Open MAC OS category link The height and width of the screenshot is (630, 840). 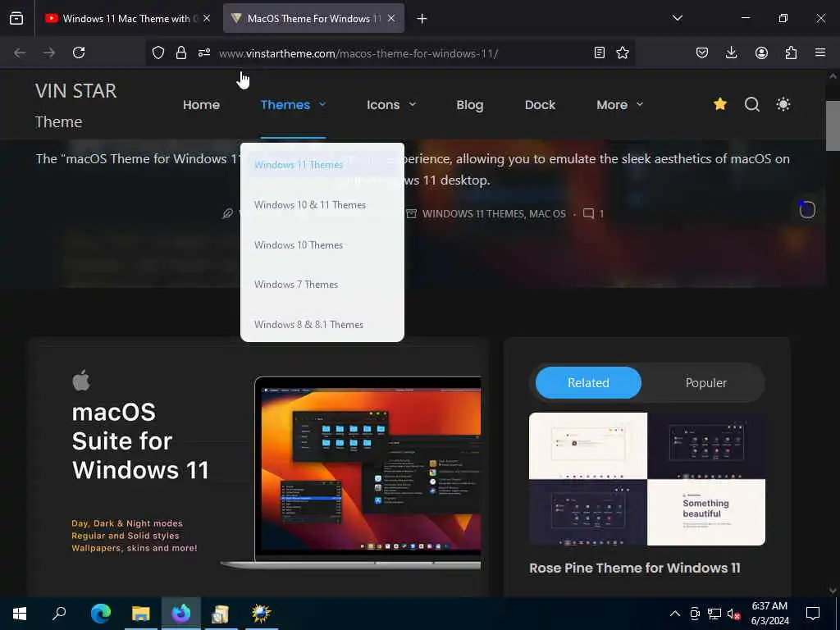point(547,214)
